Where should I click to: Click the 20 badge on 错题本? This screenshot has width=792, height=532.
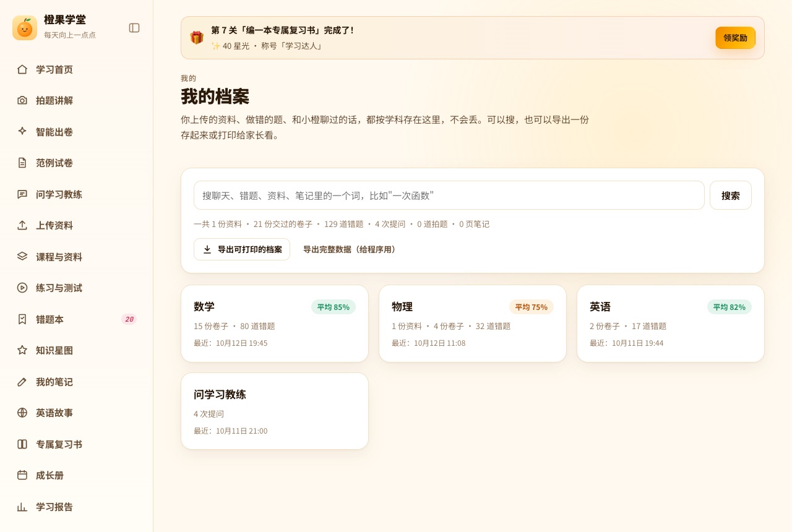click(x=129, y=319)
